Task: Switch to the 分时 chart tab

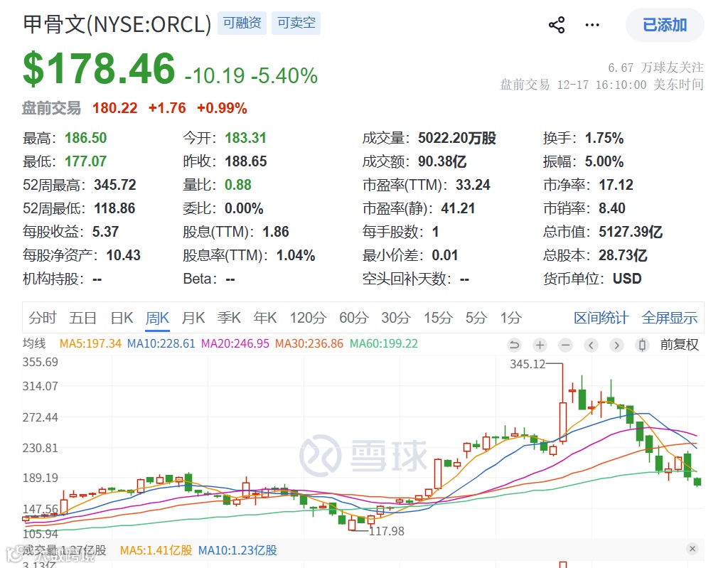Action: pyautogui.click(x=42, y=318)
